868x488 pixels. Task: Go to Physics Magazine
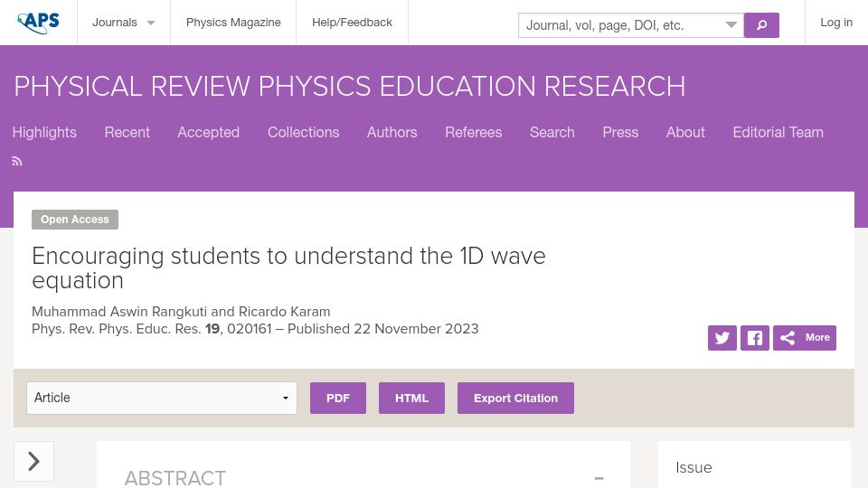click(x=233, y=23)
